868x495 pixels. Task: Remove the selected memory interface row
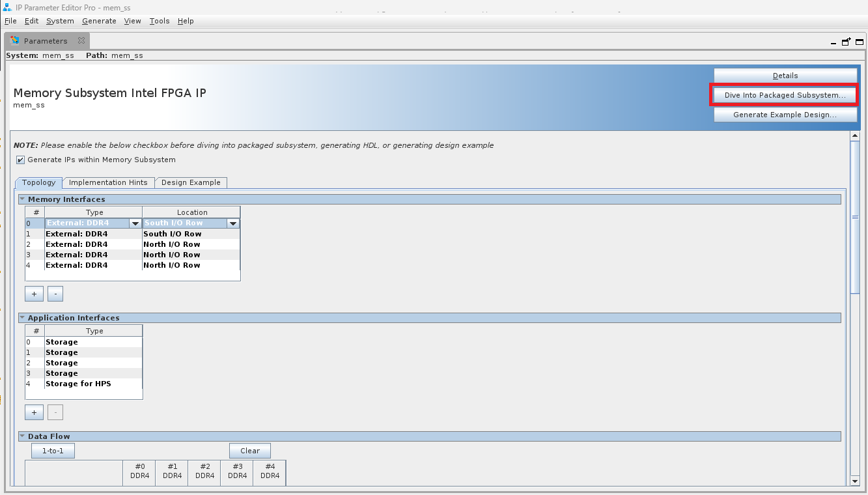[x=55, y=294]
